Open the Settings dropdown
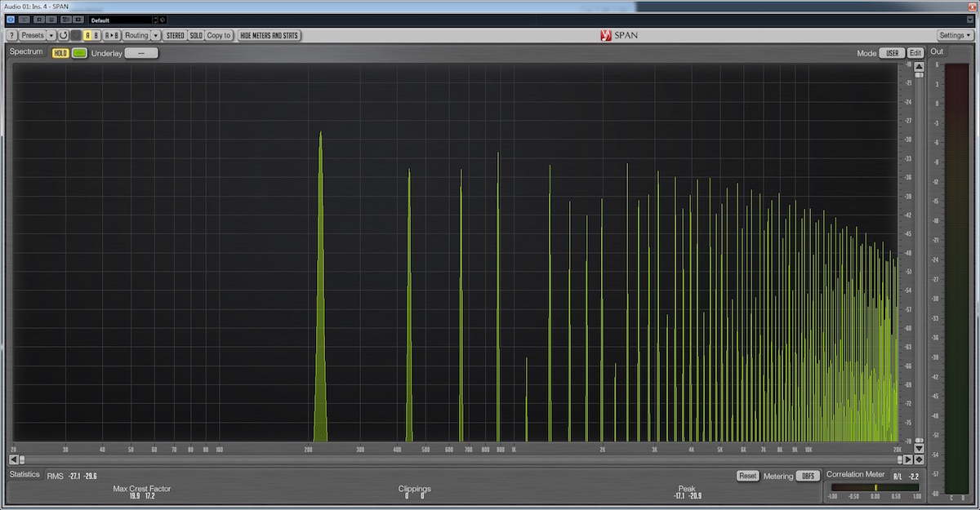 coord(955,35)
